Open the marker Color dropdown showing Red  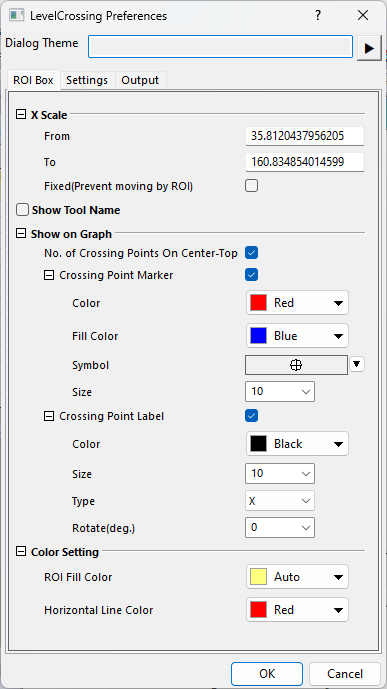point(297,303)
